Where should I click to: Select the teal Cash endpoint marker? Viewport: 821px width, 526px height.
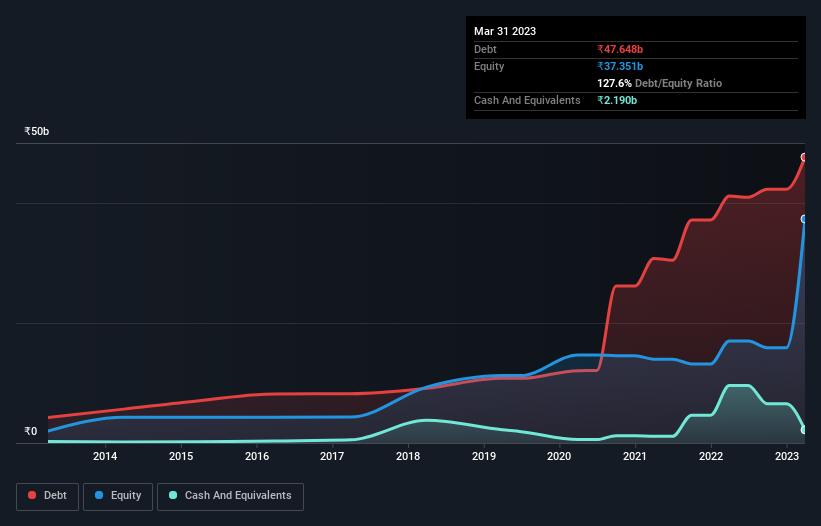click(804, 430)
